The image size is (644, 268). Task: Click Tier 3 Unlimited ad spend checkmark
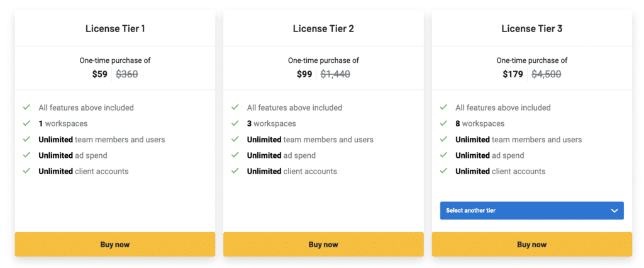tap(444, 155)
